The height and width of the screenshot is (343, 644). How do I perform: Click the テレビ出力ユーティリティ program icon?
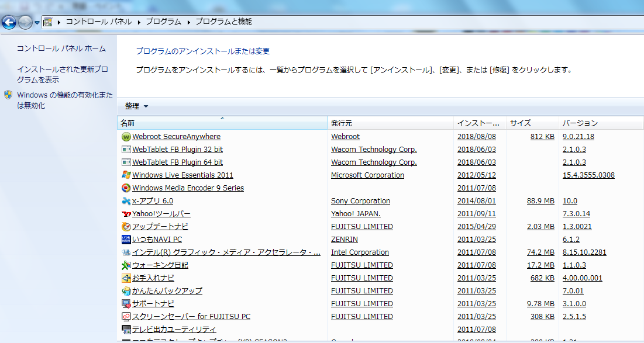click(x=126, y=330)
